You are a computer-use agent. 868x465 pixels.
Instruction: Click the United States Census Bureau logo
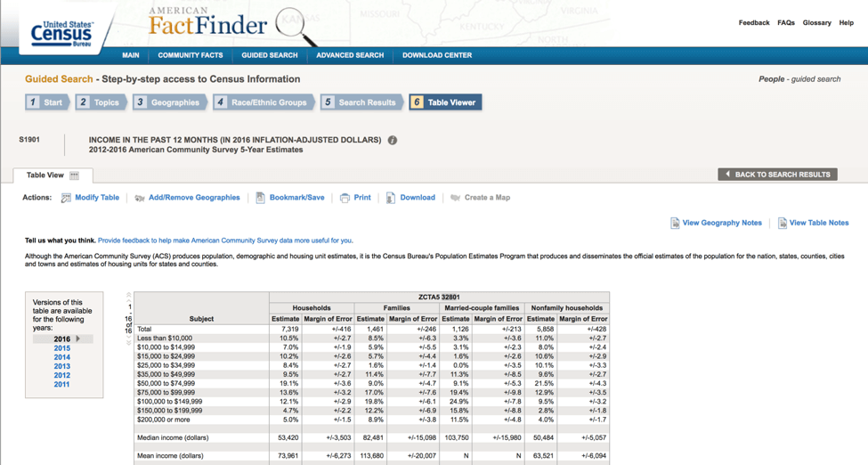click(x=62, y=33)
